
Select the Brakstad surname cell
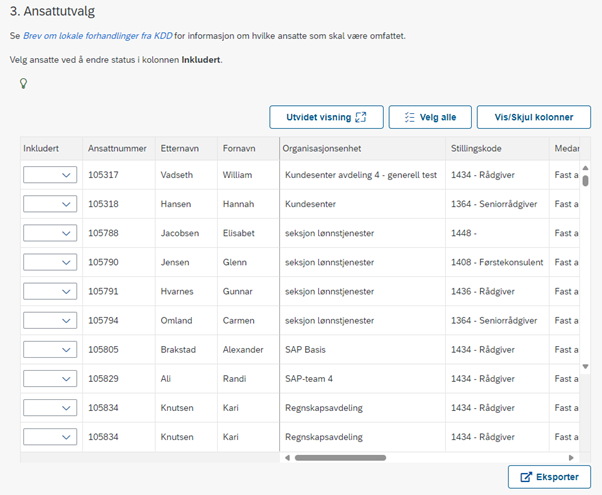point(186,350)
